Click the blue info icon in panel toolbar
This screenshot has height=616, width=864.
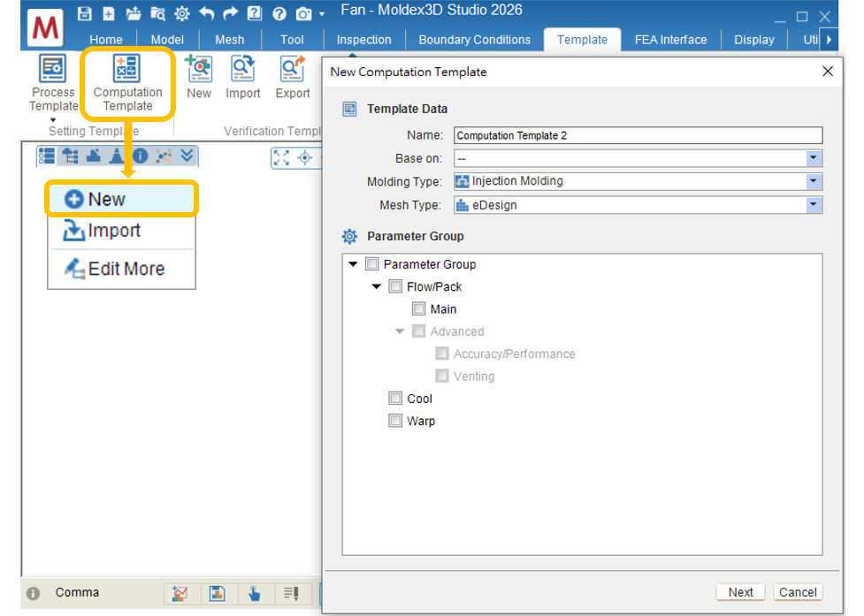click(x=141, y=156)
